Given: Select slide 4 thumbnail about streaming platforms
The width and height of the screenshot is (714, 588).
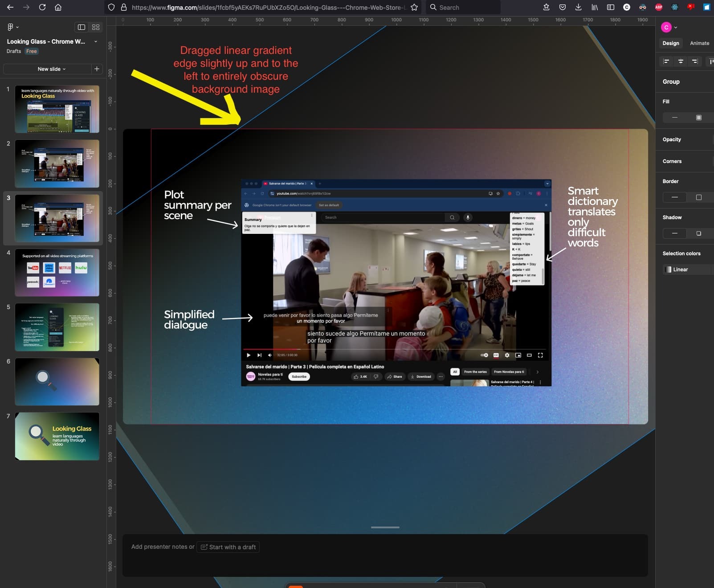Looking at the screenshot, I should coord(57,273).
